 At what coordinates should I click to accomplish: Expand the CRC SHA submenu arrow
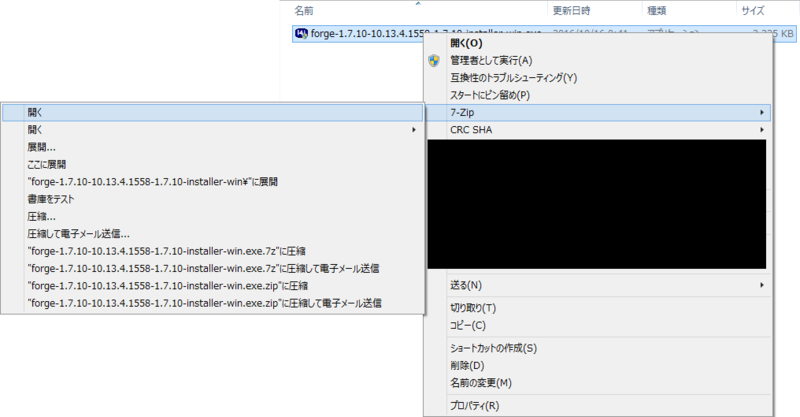coord(762,130)
